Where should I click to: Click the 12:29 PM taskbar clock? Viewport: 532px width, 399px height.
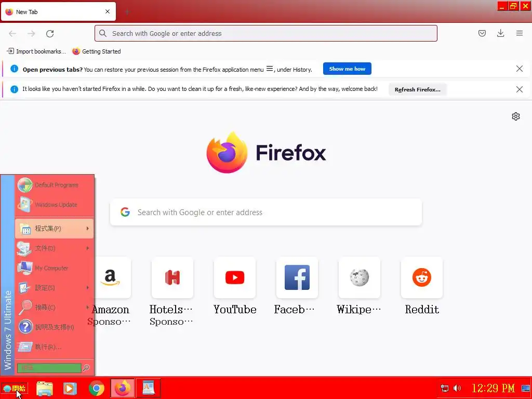(x=494, y=388)
